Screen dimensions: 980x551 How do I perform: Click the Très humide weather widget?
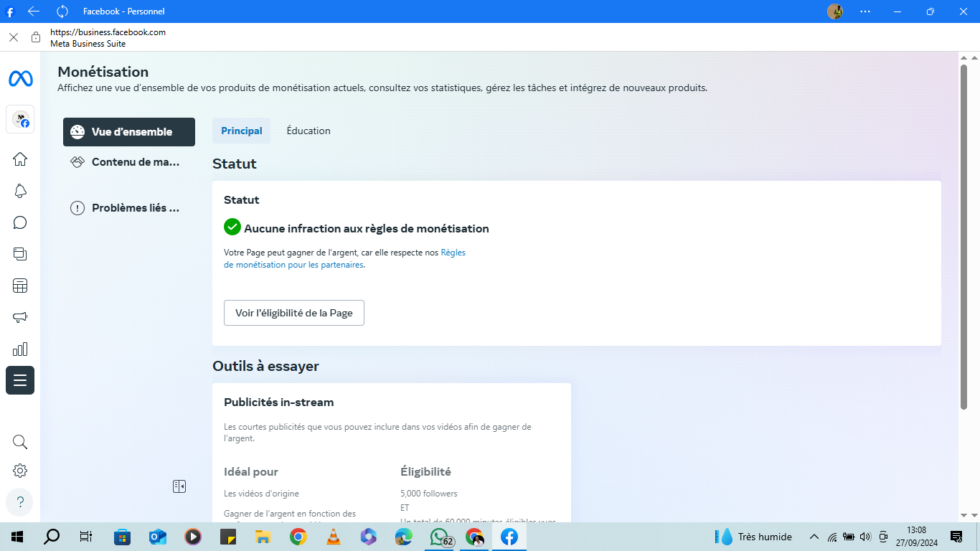754,537
